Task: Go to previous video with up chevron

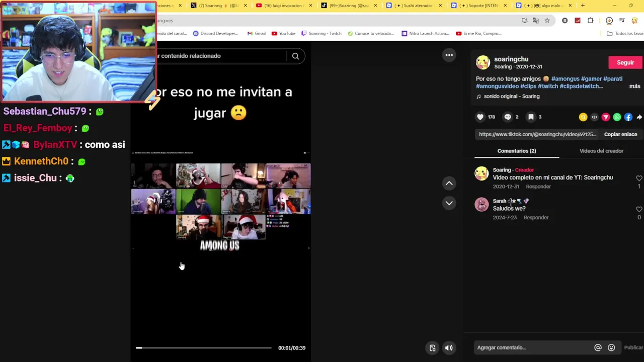Action: [x=449, y=184]
